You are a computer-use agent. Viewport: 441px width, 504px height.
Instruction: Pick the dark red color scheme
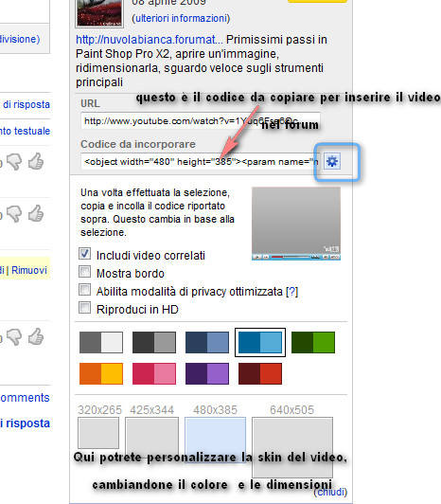tap(260, 373)
